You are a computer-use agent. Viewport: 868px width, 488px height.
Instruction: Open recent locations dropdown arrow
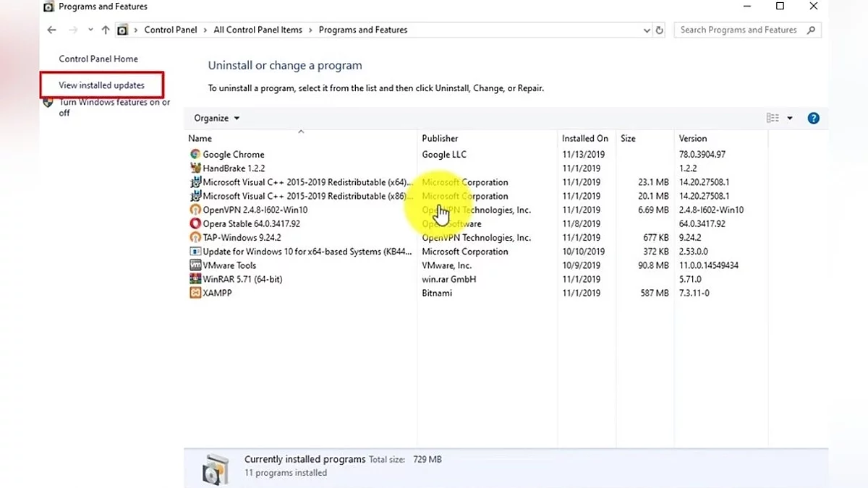pyautogui.click(x=90, y=30)
